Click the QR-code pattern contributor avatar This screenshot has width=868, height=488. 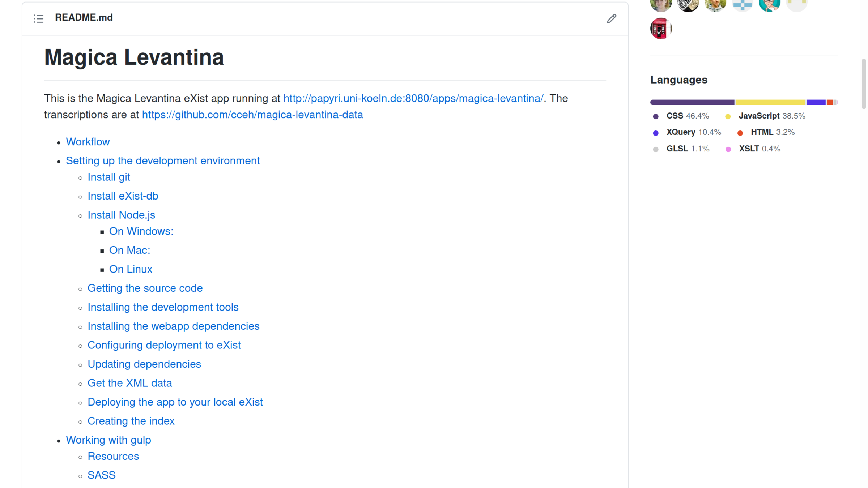pos(688,5)
